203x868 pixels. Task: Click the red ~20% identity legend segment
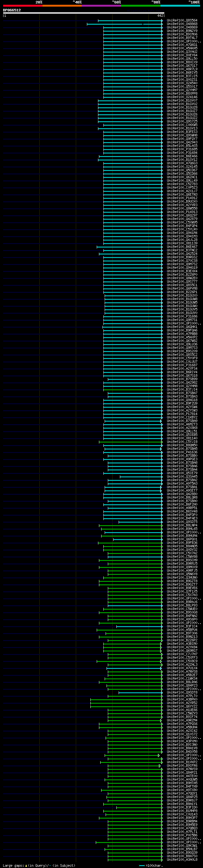[23, 6]
